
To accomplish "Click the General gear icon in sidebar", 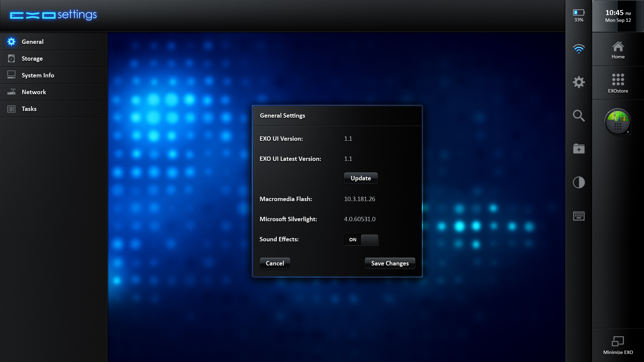I will [11, 42].
